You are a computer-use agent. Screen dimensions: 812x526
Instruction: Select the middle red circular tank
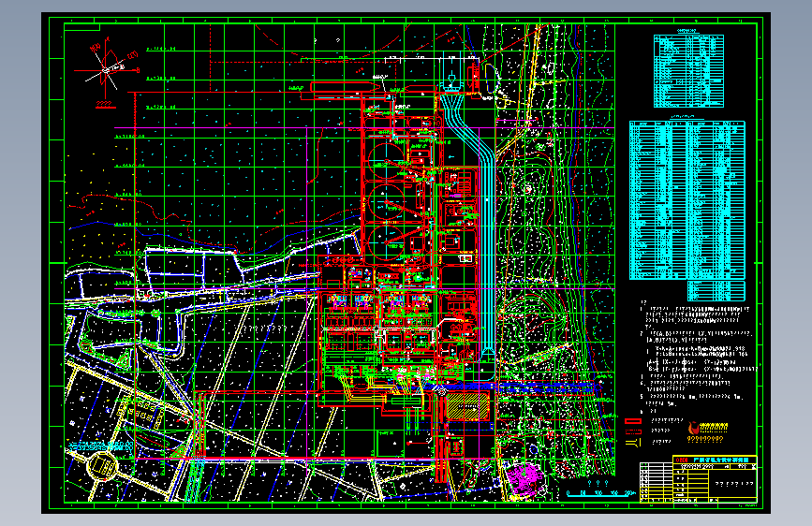tap(386, 202)
